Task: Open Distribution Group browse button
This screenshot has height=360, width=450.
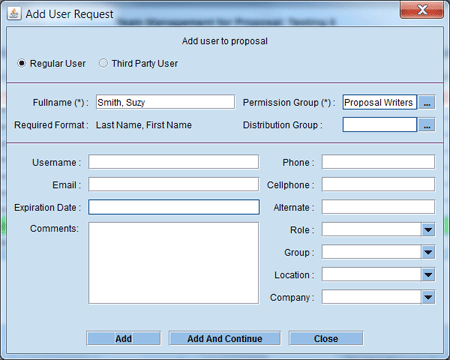Action: (x=427, y=125)
